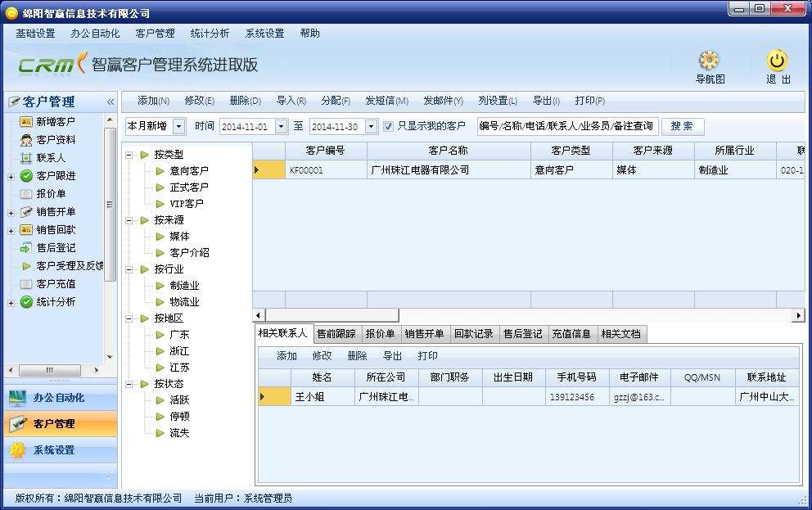This screenshot has height=510, width=812.
Task: Filter by 制造业 industry
Action: [184, 286]
